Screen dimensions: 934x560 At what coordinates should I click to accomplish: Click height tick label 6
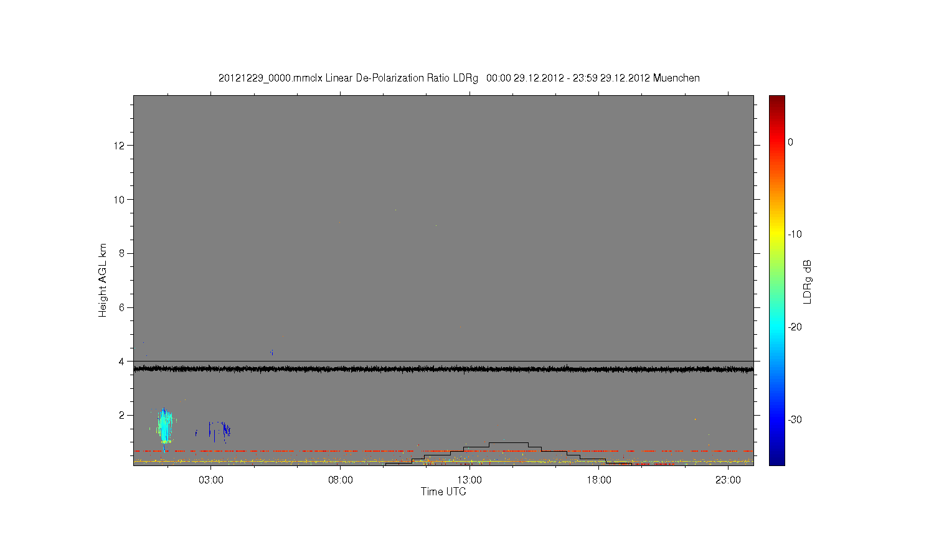pos(122,307)
